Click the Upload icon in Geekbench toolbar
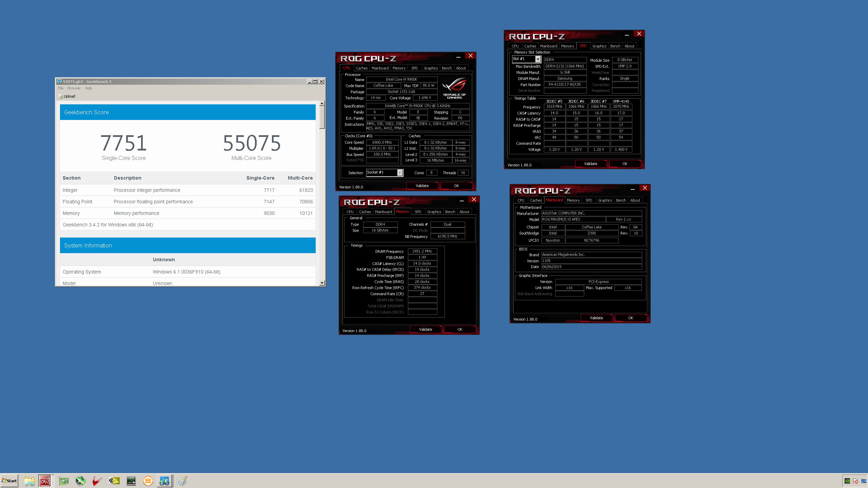Screen dimensions: 868x488 click(x=60, y=96)
